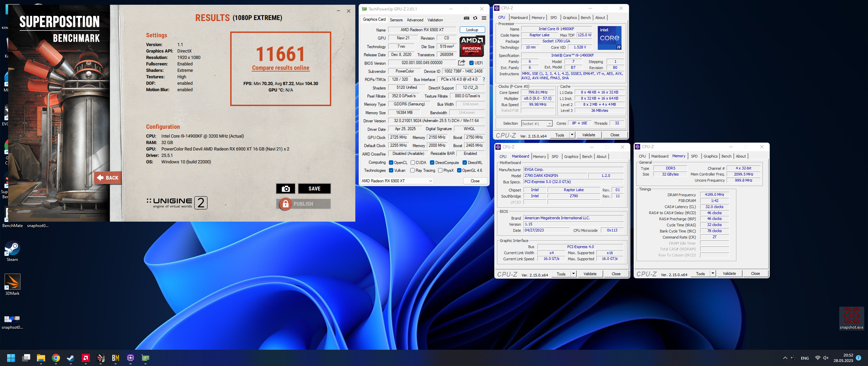The height and width of the screenshot is (366, 868).
Task: Click the GPU-Z screenshot camera icon
Action: click(467, 18)
